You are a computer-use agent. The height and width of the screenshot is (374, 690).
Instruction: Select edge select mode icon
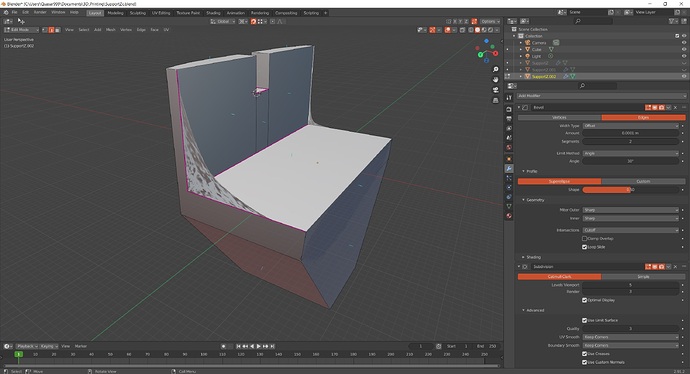pyautogui.click(x=51, y=30)
